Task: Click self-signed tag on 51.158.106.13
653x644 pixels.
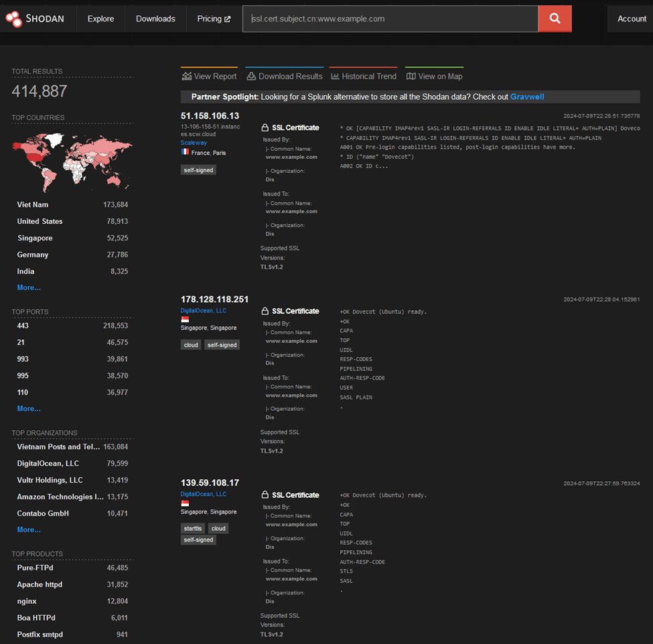Action: coord(198,170)
